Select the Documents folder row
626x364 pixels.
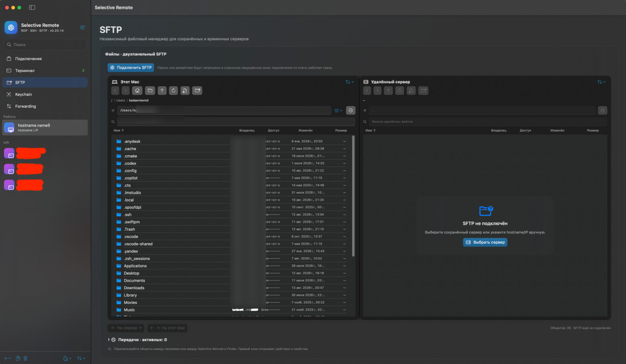(x=231, y=281)
